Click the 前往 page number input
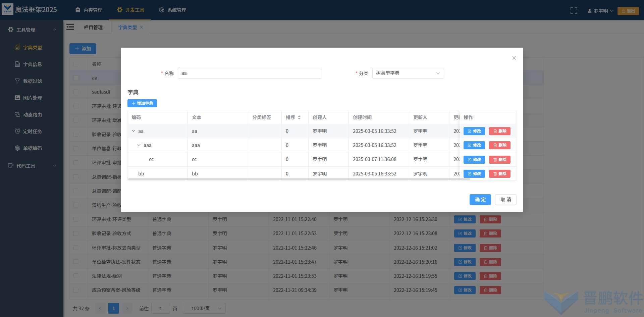The height and width of the screenshot is (317, 644). [161, 308]
